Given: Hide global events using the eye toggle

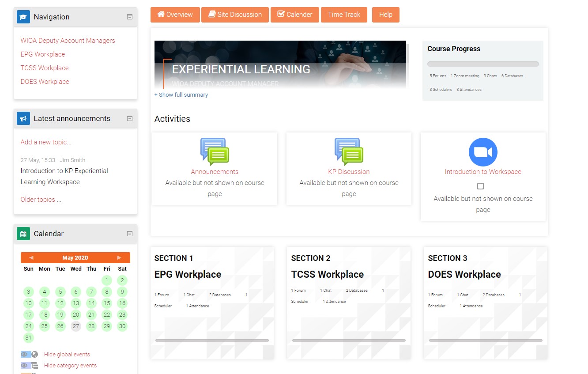Looking at the screenshot, I should click(x=25, y=354).
